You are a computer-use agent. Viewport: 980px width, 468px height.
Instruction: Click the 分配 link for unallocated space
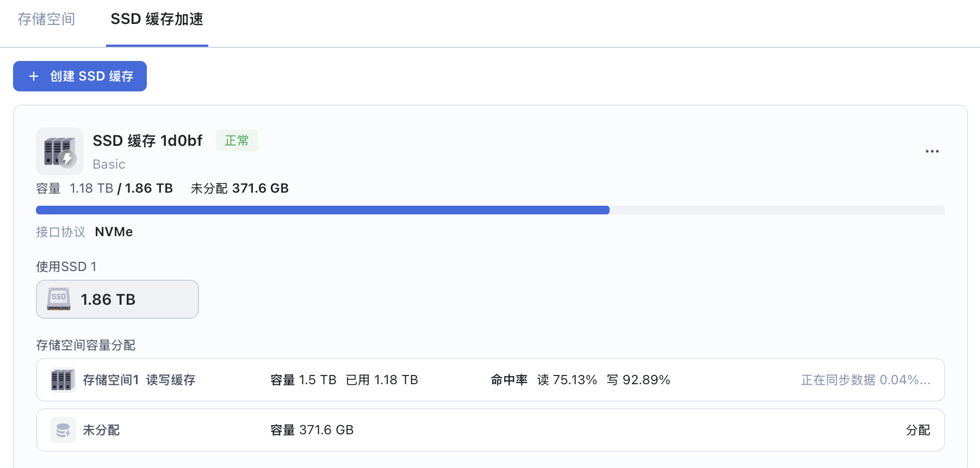917,430
